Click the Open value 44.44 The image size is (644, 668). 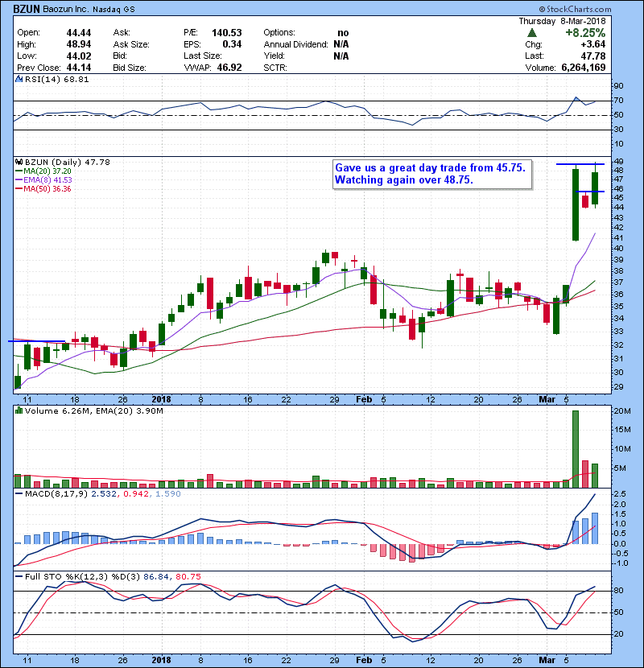point(79,33)
